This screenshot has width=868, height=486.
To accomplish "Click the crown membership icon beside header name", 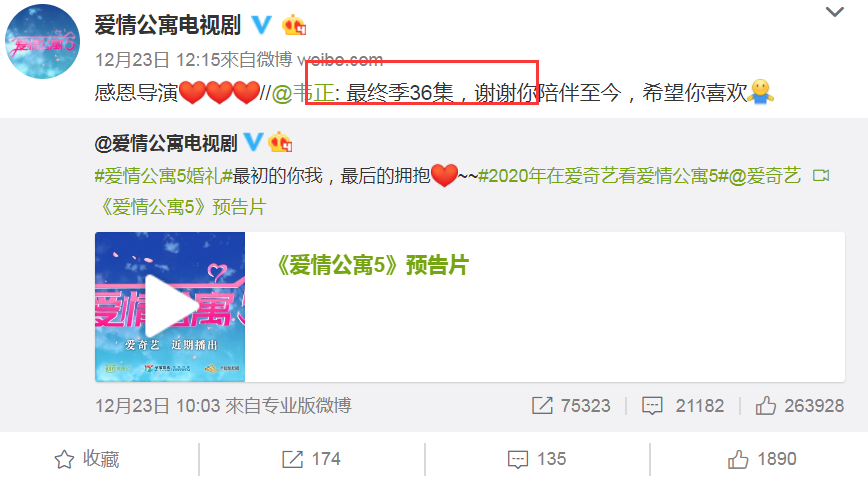I will pyautogui.click(x=293, y=25).
